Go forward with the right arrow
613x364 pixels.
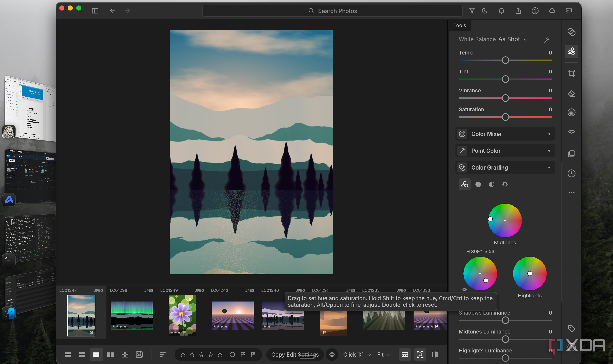click(x=127, y=11)
